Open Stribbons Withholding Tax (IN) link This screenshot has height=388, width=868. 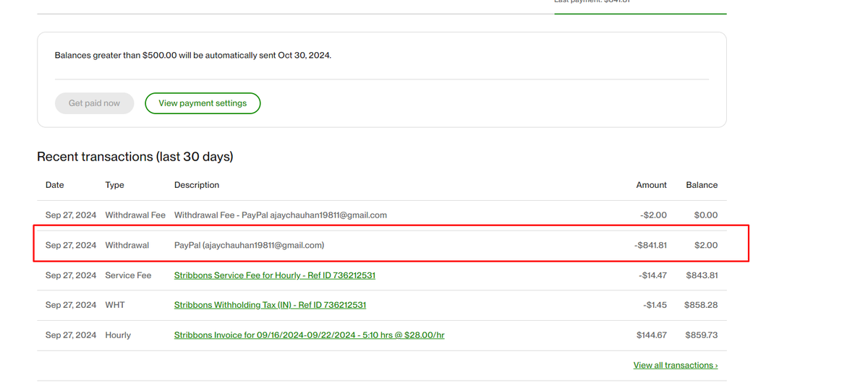270,305
